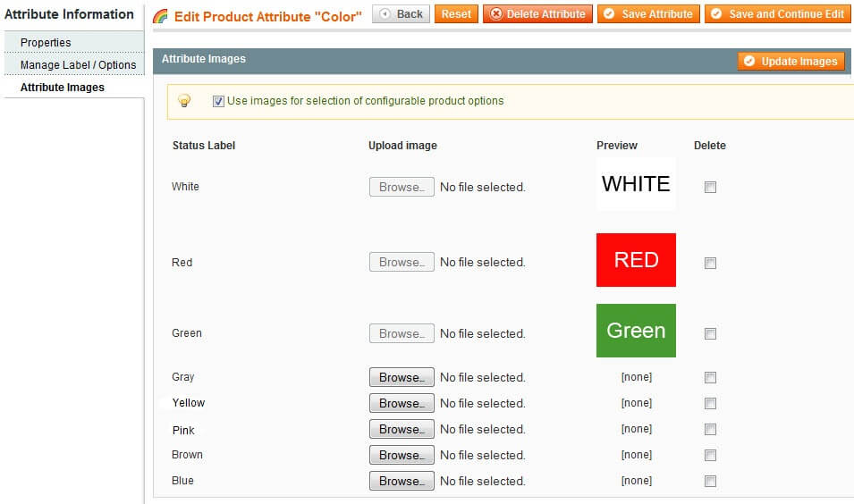Click the red RED preview swatch
The width and height of the screenshot is (854, 504).
(636, 260)
